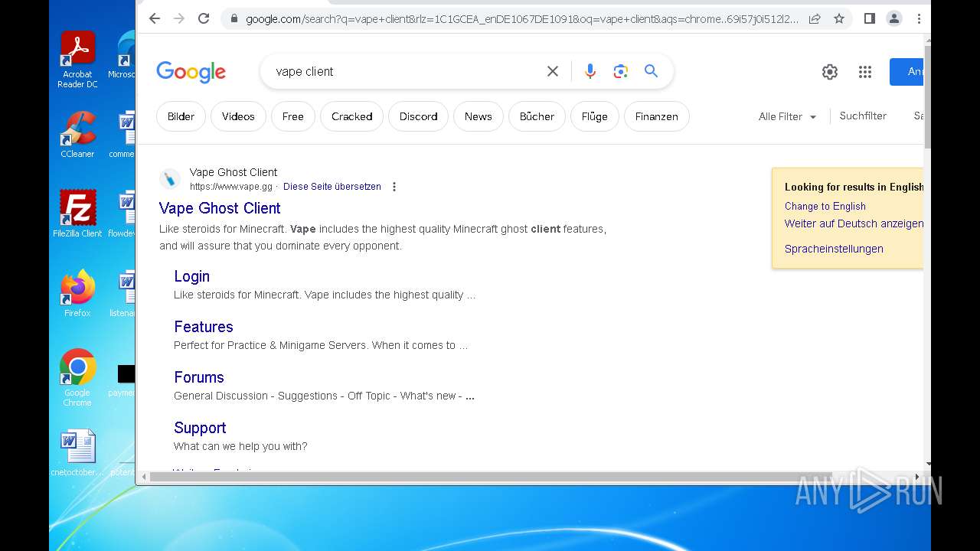The image size is (980, 551).
Task: Select the Bücher filter chip
Action: (x=537, y=116)
